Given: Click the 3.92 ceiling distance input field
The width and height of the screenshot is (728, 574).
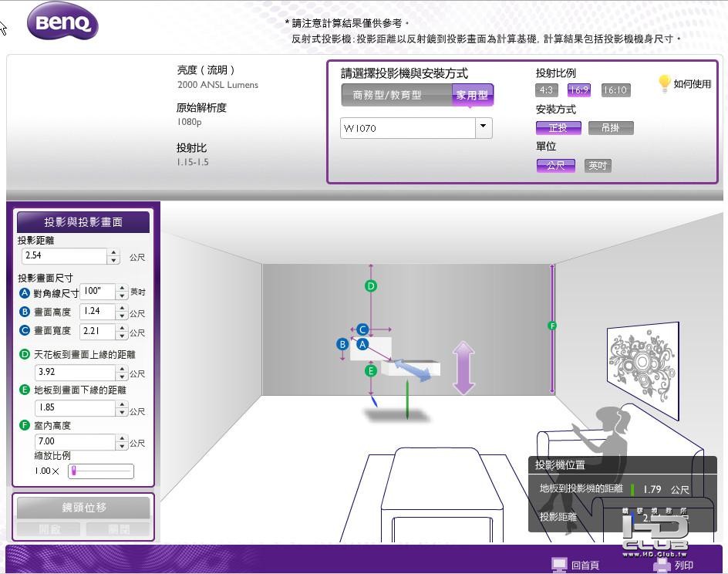Looking at the screenshot, I should click(76, 373).
